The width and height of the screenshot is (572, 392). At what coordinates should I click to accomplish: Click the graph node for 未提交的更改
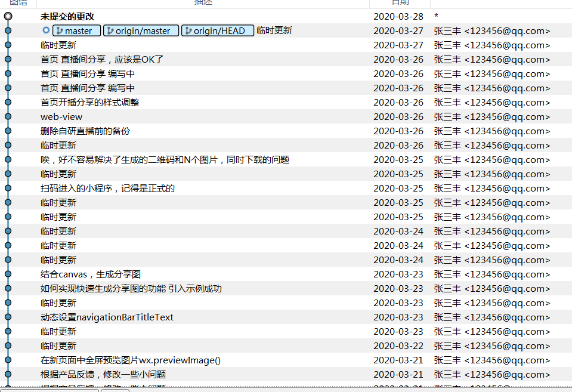(x=8, y=17)
